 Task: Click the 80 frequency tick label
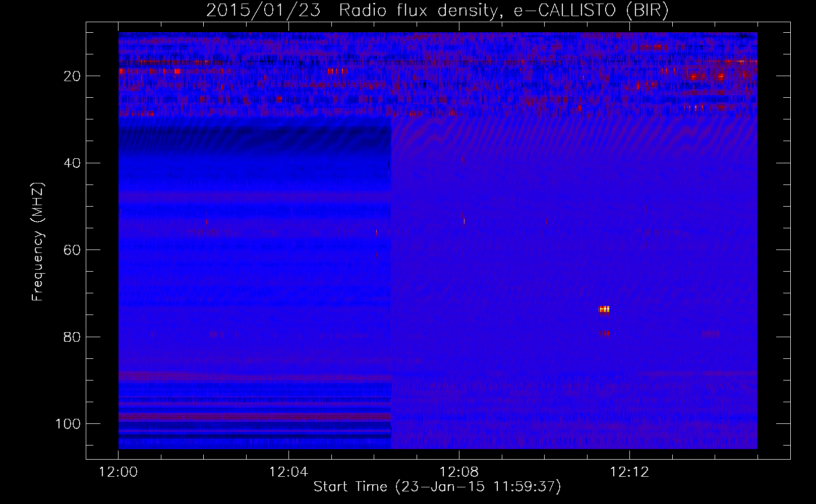[x=72, y=337]
